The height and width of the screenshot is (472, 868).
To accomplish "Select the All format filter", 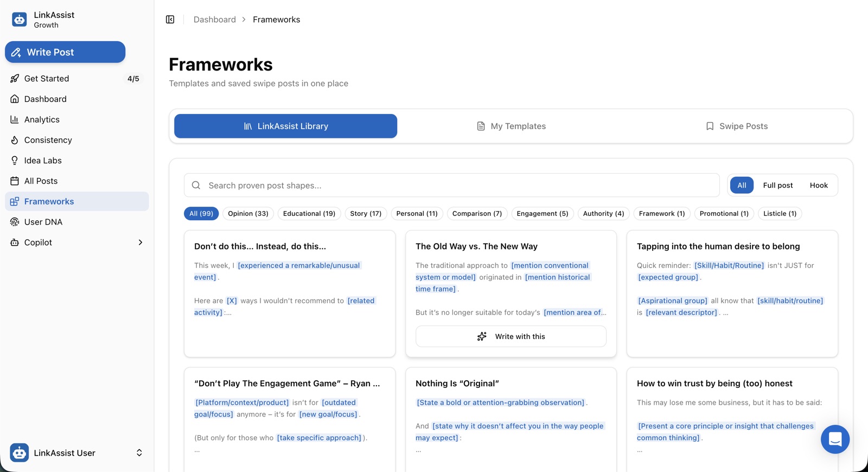I will (x=742, y=185).
